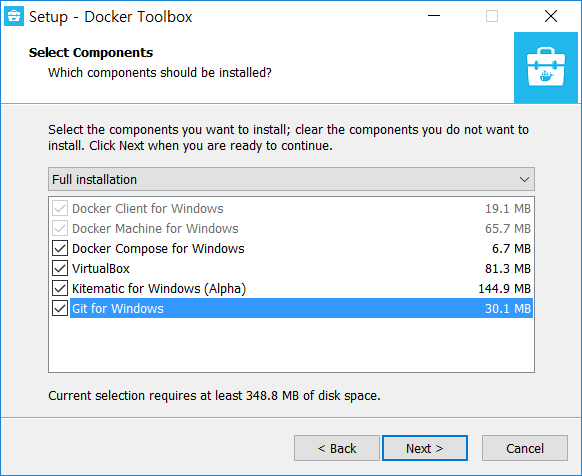Toggle the Docker Machine for Windows checkbox
The image size is (582, 476).
point(60,228)
